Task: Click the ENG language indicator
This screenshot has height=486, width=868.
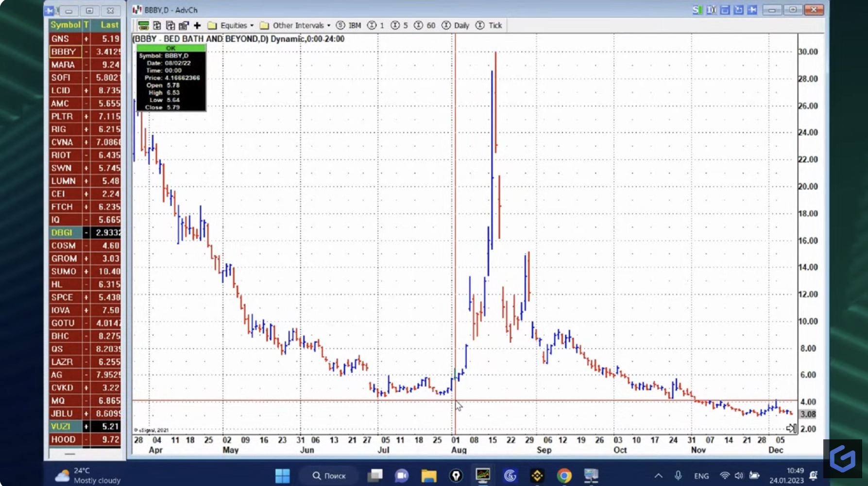Action: click(x=701, y=476)
